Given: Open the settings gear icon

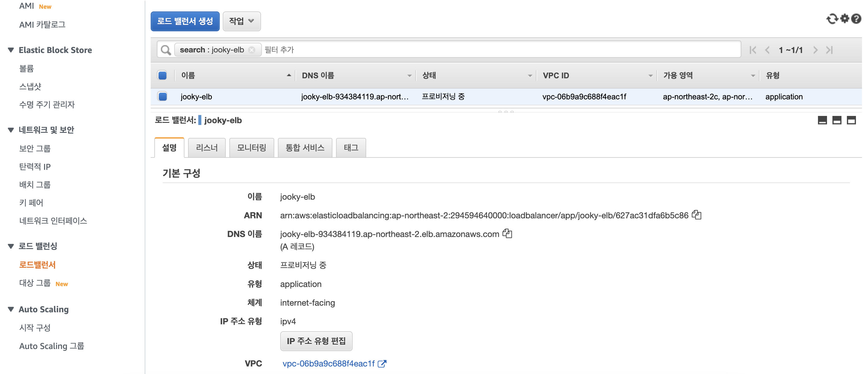Looking at the screenshot, I should (x=844, y=18).
